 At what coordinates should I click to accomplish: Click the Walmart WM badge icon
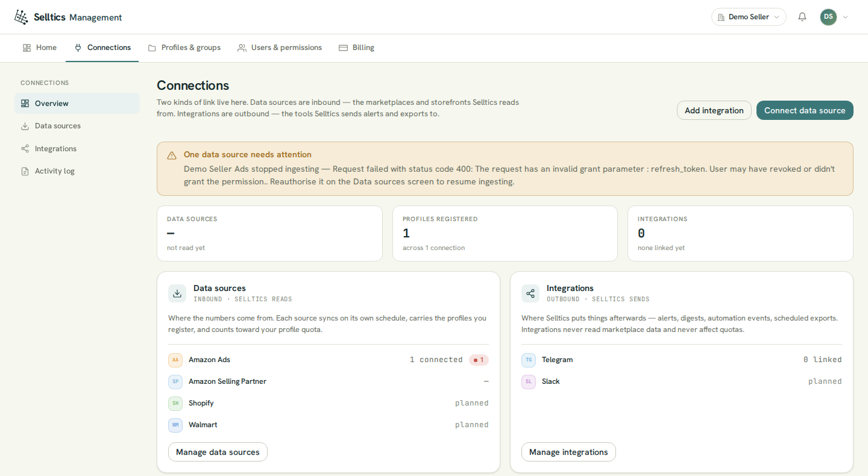click(x=175, y=425)
